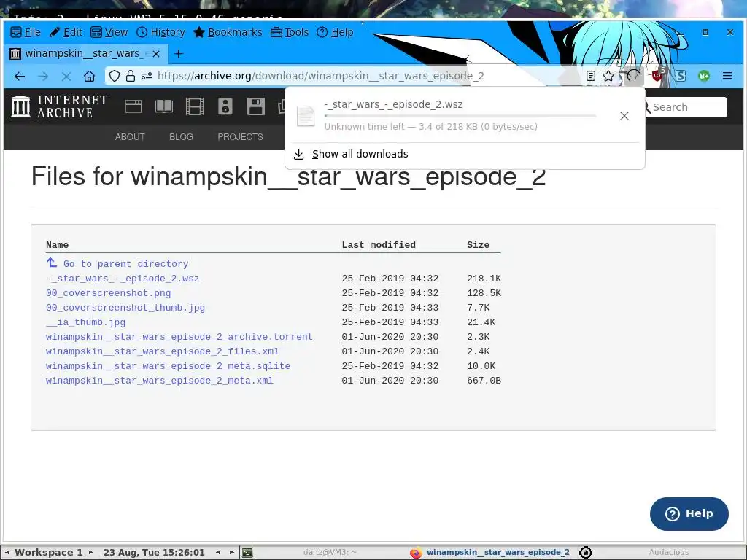This screenshot has height=560, width=747.
Task: Click the 218.1K size cell
Action: click(x=484, y=278)
